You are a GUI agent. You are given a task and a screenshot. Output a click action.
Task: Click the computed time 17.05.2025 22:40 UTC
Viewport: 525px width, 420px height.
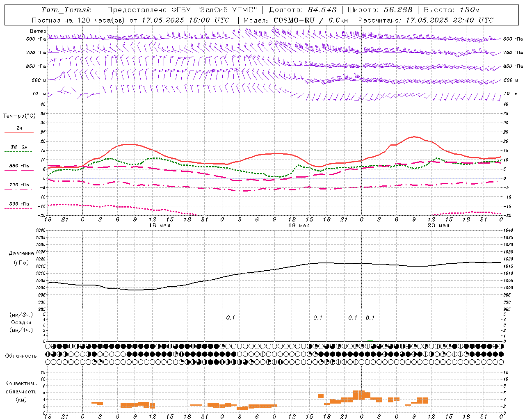(x=450, y=20)
